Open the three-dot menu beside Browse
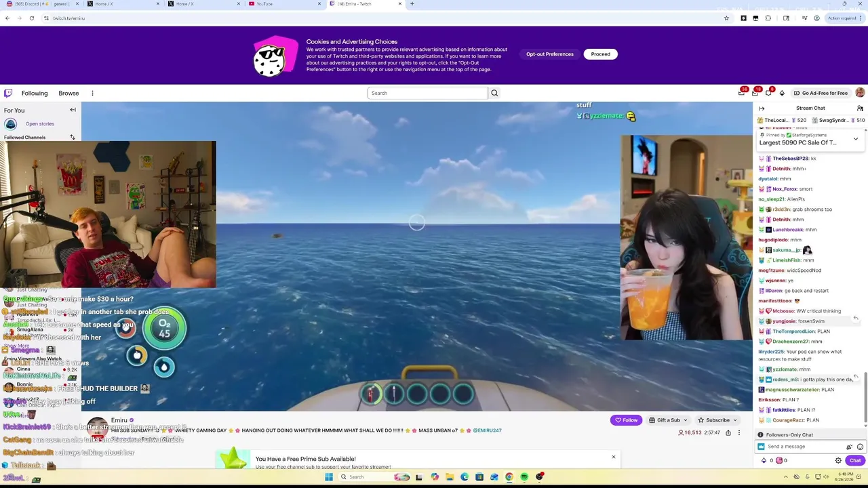Image resolution: width=868 pixels, height=488 pixels. [92, 93]
